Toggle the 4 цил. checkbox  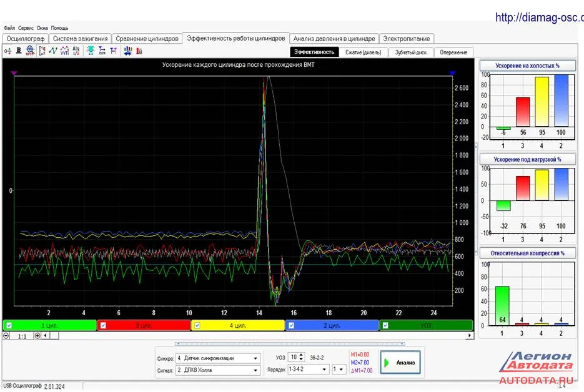click(197, 325)
